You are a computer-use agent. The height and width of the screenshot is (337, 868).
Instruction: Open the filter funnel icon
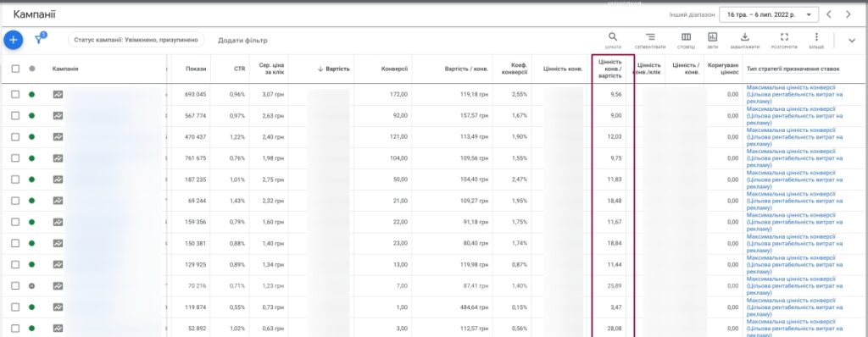click(x=39, y=40)
